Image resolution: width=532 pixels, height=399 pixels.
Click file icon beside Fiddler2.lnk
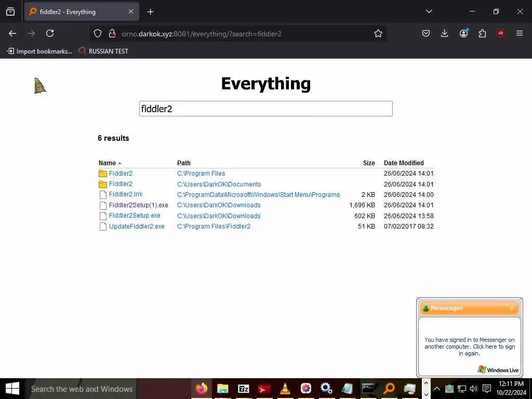(103, 195)
